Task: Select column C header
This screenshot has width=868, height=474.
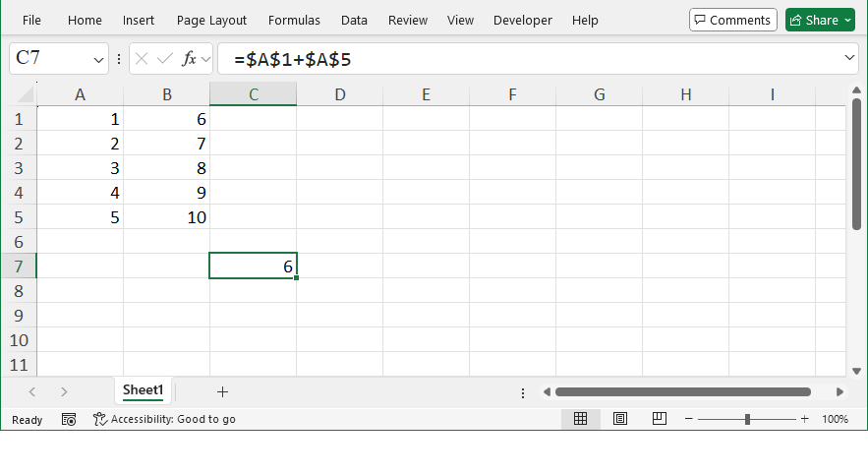Action: point(254,94)
